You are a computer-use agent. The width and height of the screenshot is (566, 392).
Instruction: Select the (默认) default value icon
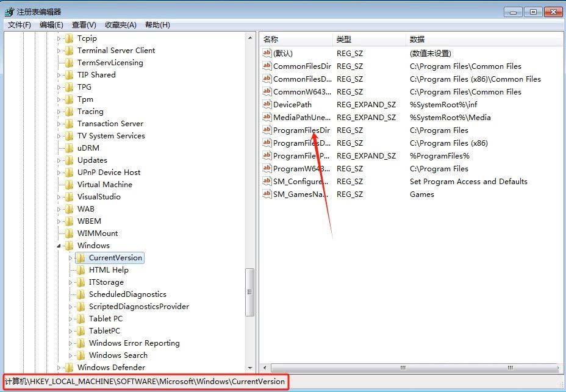coord(267,53)
